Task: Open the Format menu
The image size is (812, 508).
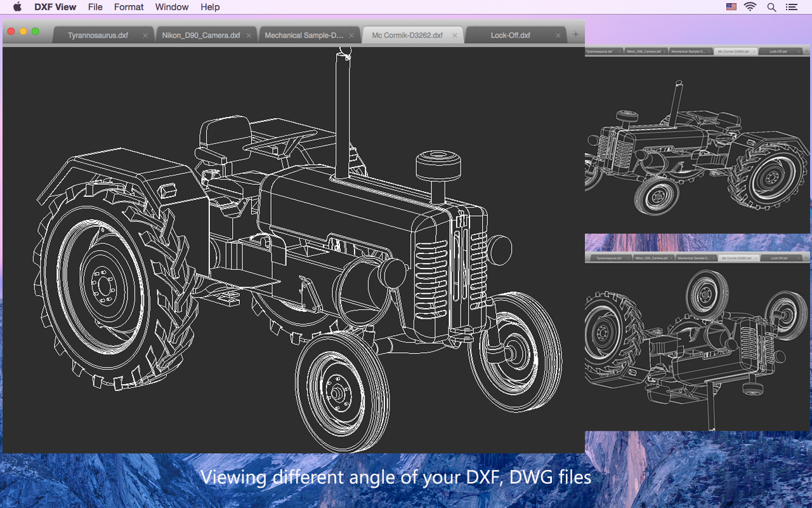Action: [129, 7]
